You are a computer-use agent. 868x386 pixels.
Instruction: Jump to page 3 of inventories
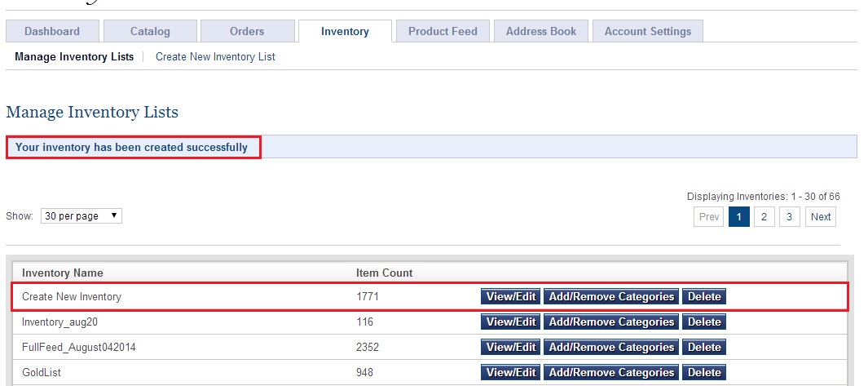(789, 216)
